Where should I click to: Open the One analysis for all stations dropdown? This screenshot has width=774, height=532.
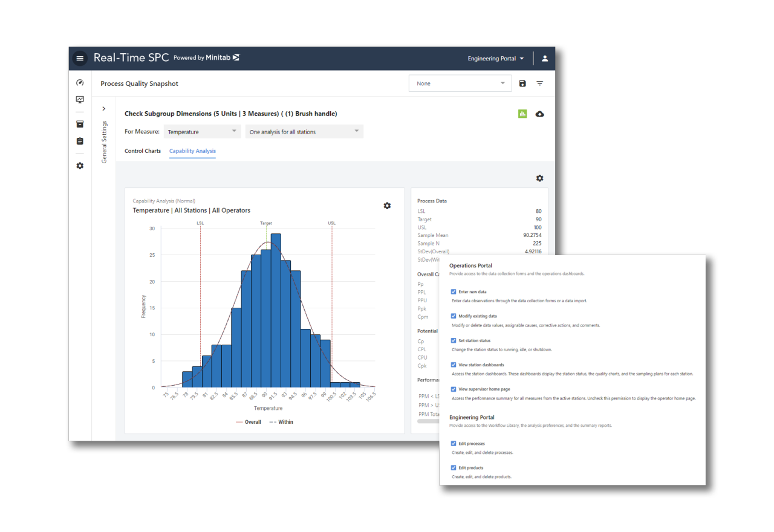304,131
